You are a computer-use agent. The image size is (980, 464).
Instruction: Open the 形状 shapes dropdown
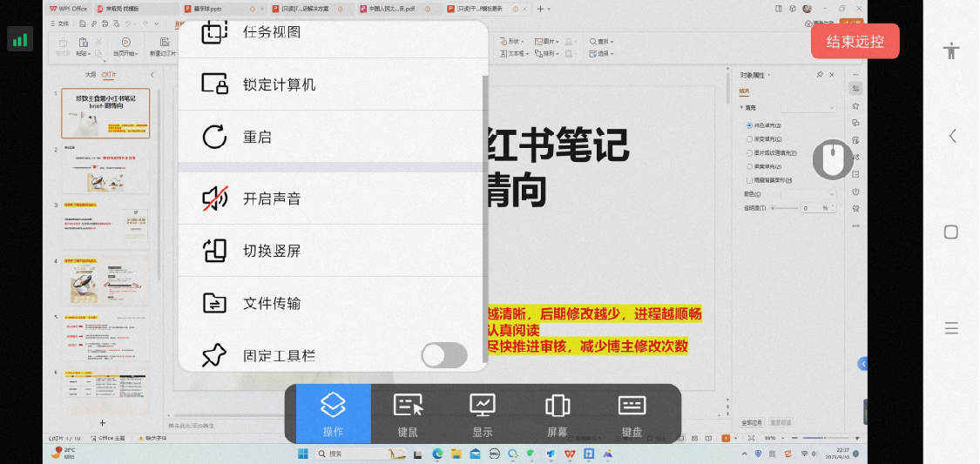point(512,41)
